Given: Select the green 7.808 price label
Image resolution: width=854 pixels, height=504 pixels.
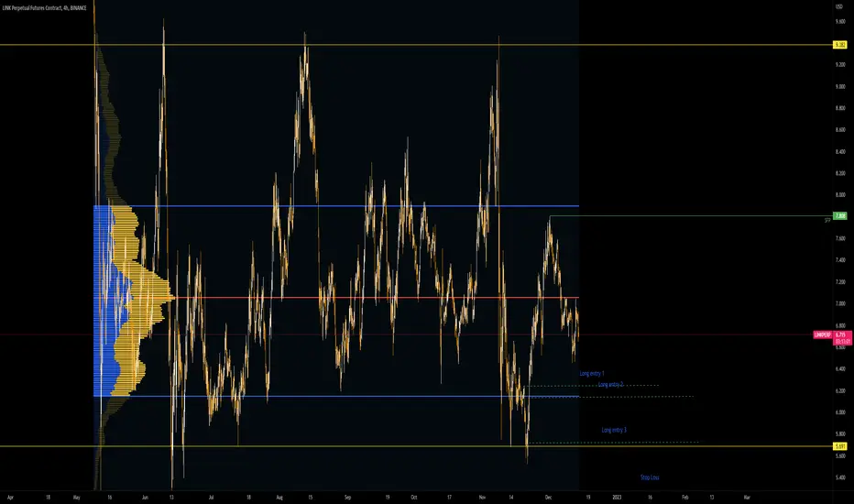Looking at the screenshot, I should coord(840,216).
